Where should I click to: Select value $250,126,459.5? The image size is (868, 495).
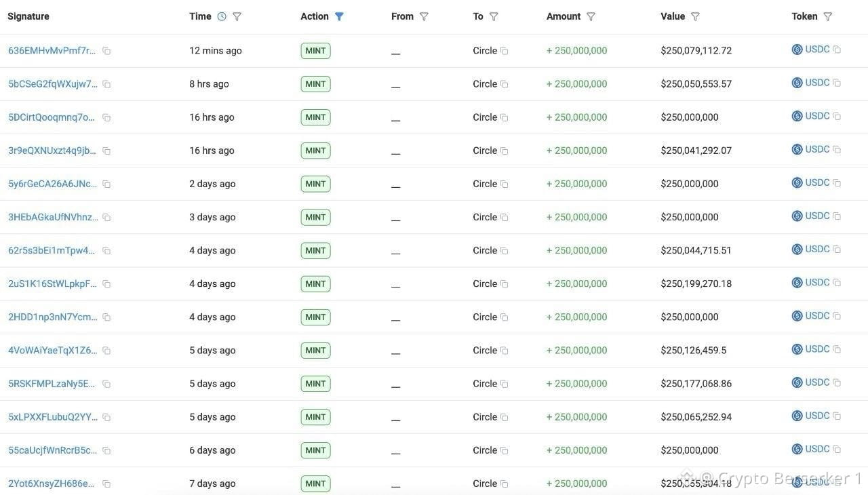coord(694,351)
